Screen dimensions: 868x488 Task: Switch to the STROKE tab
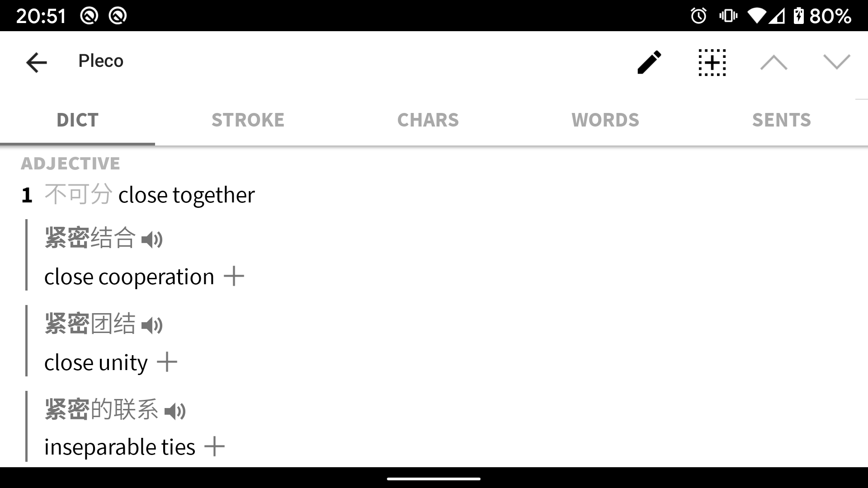tap(248, 120)
